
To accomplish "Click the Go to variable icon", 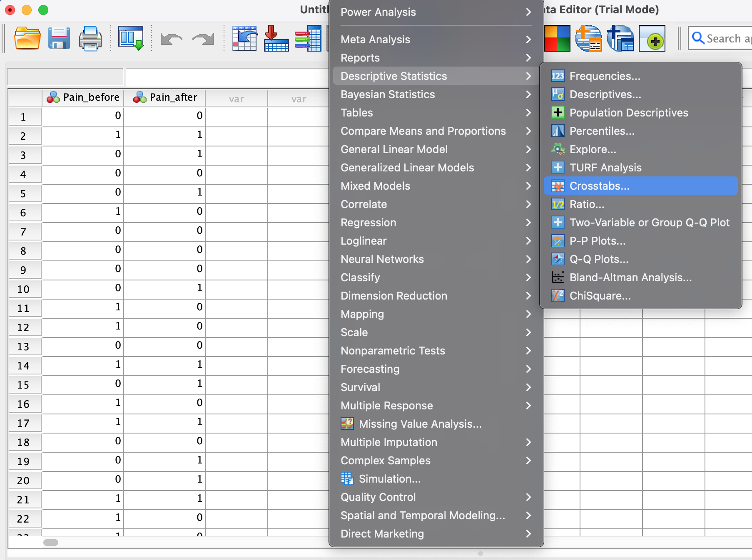I will click(276, 39).
